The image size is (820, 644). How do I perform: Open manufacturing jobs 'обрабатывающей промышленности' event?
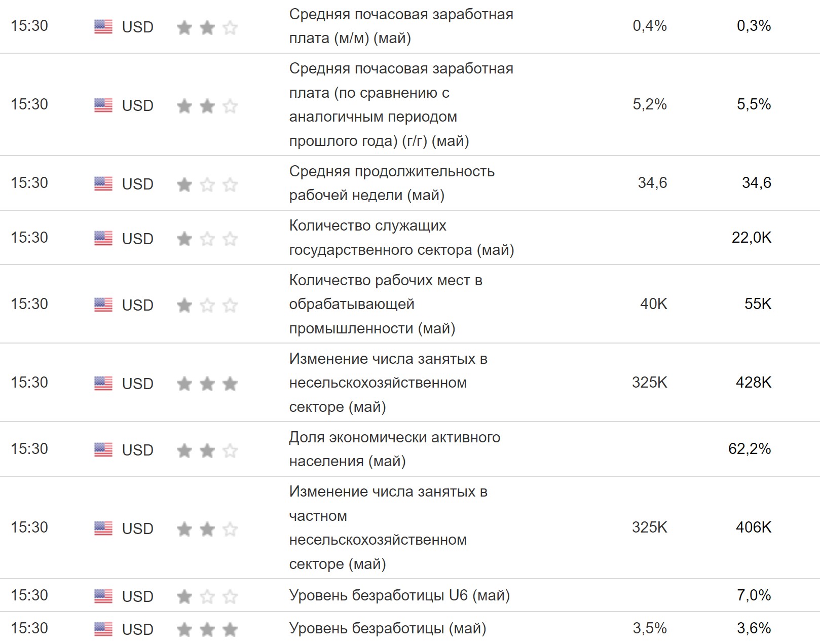click(x=385, y=304)
